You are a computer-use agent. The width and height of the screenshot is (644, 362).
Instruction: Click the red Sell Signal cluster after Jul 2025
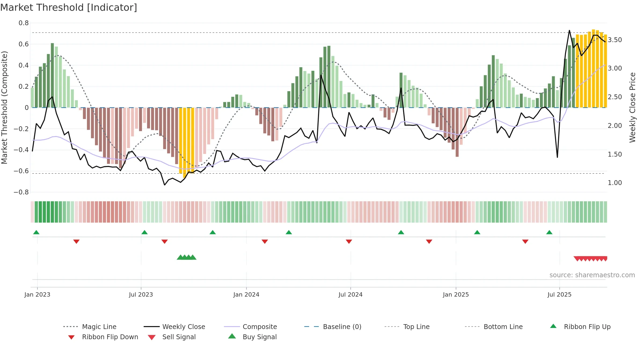pos(590,259)
